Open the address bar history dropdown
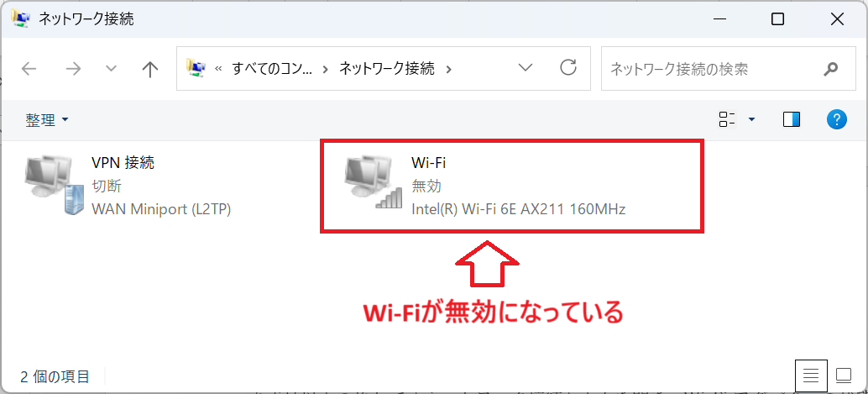The height and width of the screenshot is (394, 868). tap(526, 68)
